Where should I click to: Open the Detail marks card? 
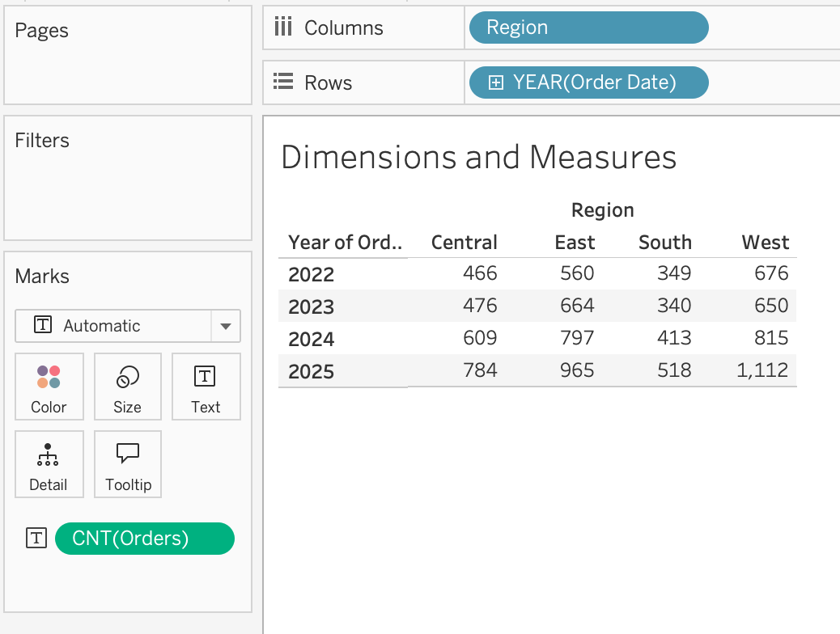49,463
